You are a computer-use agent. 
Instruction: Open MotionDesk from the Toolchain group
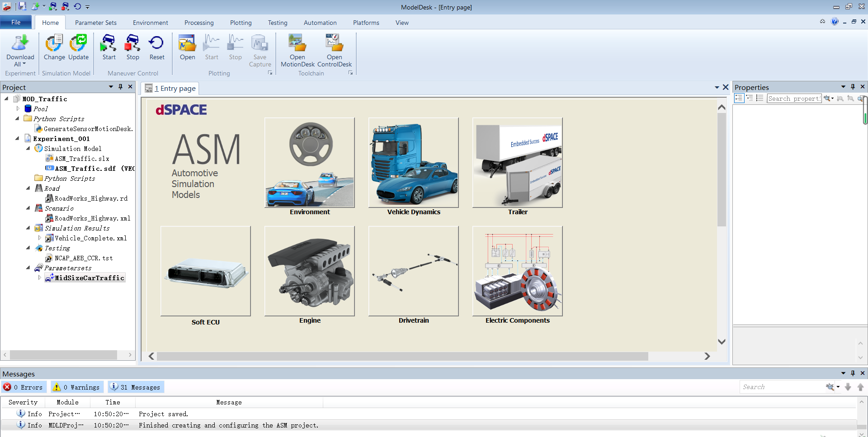(x=297, y=50)
